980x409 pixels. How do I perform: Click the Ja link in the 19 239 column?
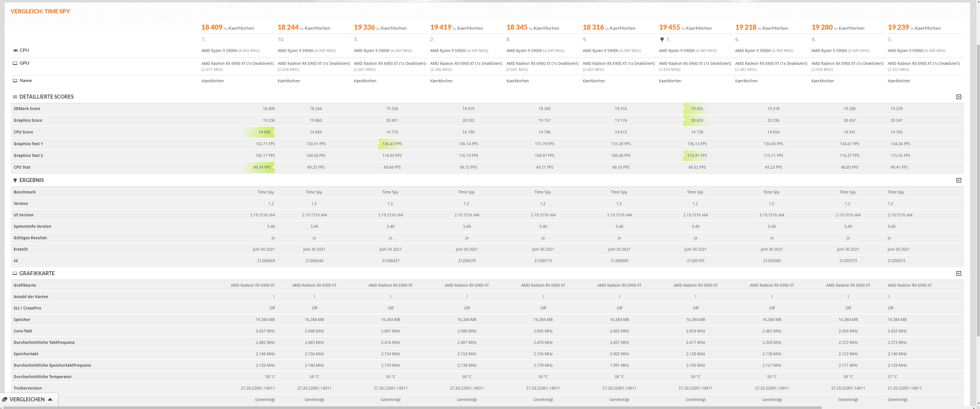coord(889,238)
